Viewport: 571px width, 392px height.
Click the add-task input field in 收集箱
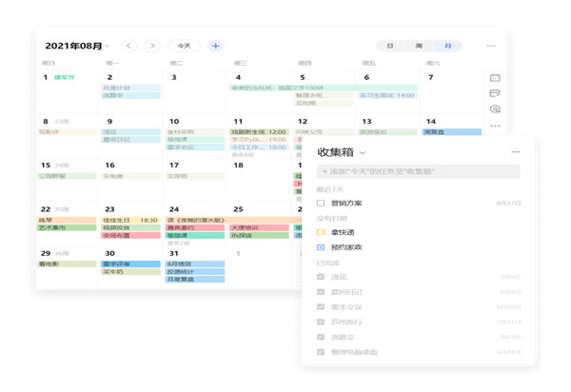(418, 171)
